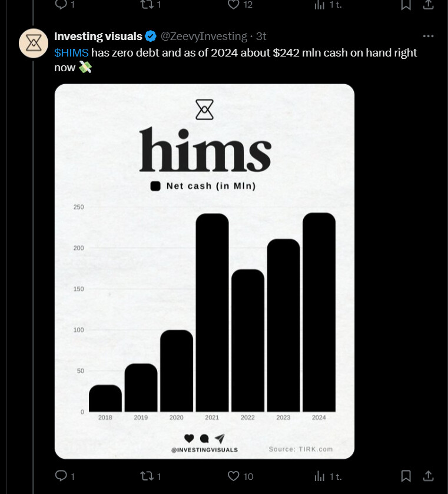Share the $HIMS cash tweet
Viewport: 448px width, 494px height.
coord(428,476)
